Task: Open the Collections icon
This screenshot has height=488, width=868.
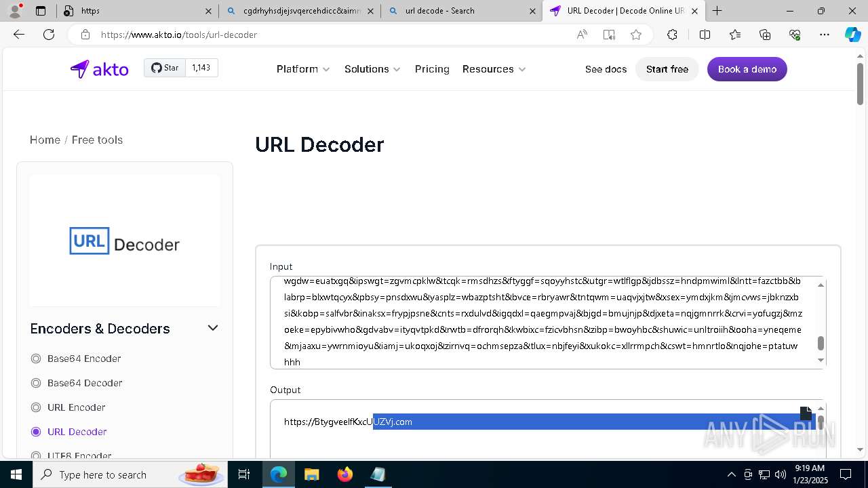Action: [x=765, y=35]
